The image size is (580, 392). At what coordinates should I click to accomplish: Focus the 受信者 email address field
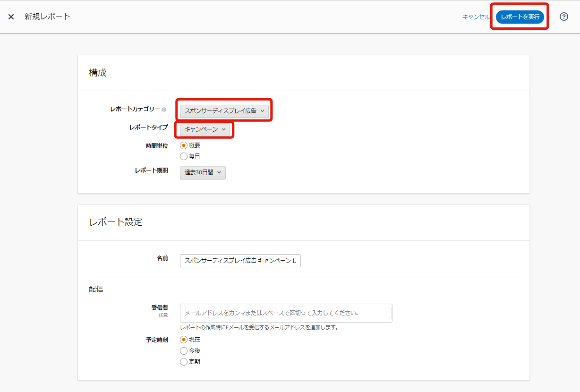286,313
